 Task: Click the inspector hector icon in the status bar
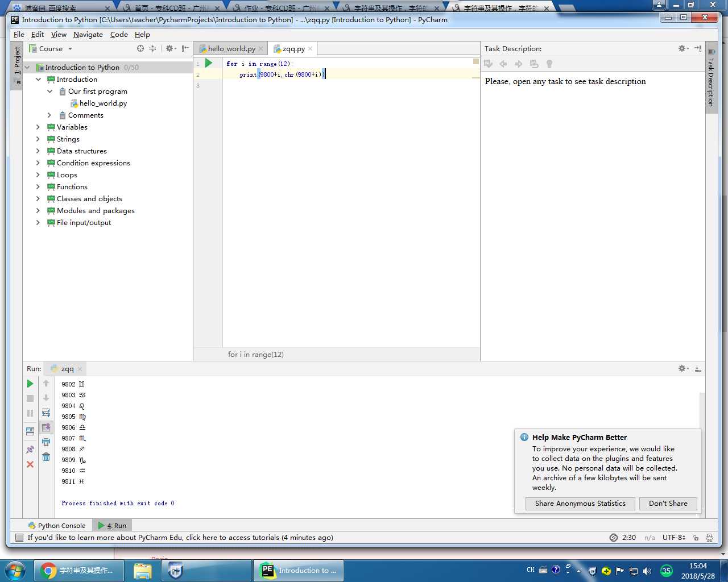pyautogui.click(x=709, y=537)
